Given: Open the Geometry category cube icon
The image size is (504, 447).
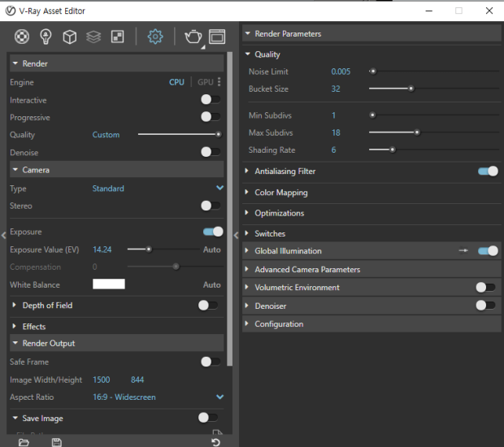Looking at the screenshot, I should (x=69, y=37).
